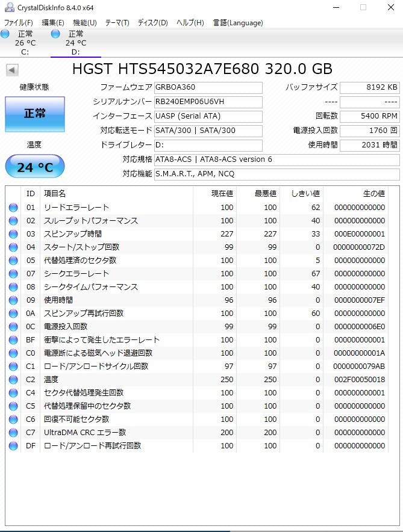Click status orb for 07 シークエラーレート

point(13,274)
